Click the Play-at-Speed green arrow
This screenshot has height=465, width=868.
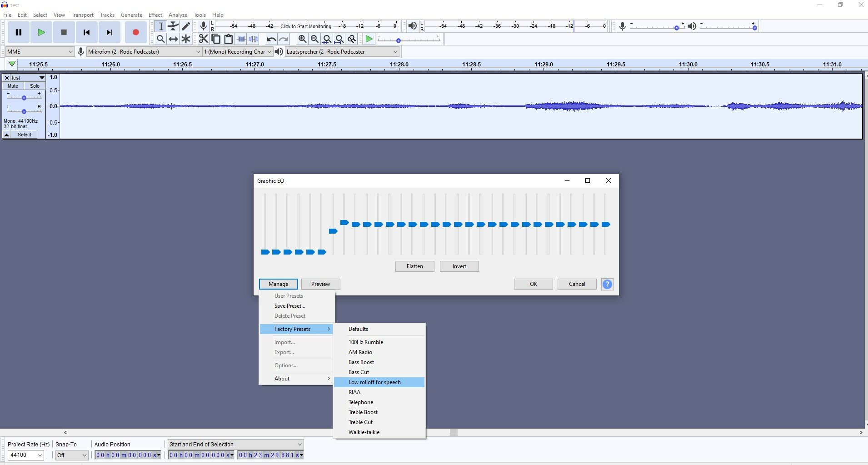[369, 39]
